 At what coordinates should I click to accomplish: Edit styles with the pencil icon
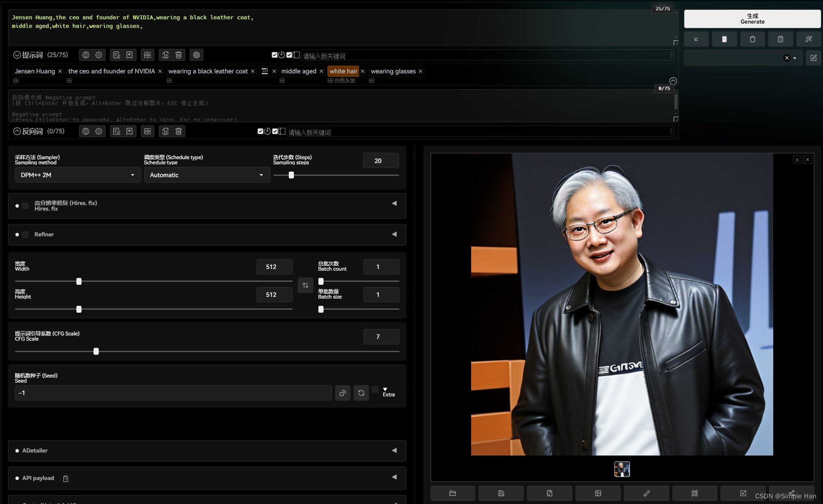tap(813, 58)
